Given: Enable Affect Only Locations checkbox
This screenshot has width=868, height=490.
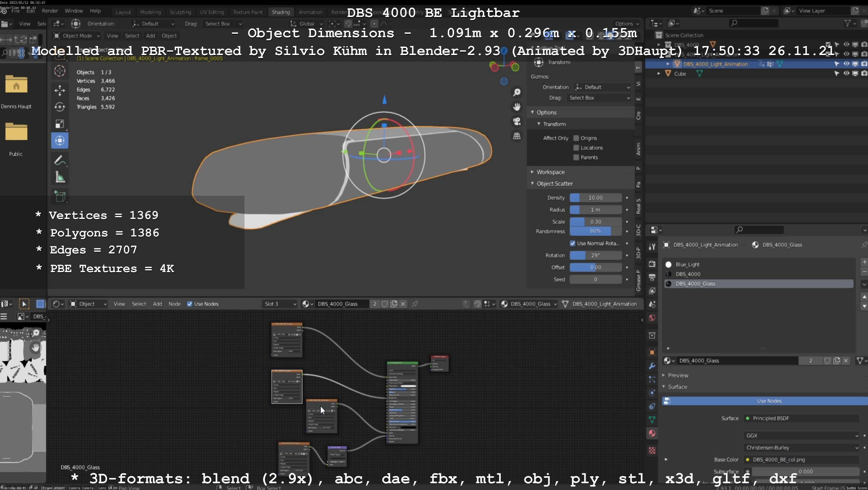Looking at the screenshot, I should coord(576,148).
